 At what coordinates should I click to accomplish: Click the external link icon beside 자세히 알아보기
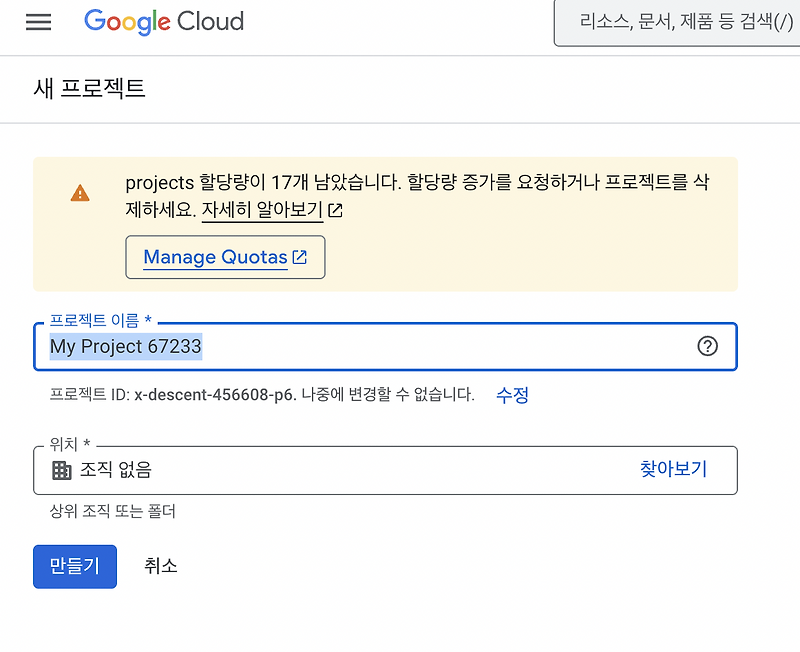[334, 211]
